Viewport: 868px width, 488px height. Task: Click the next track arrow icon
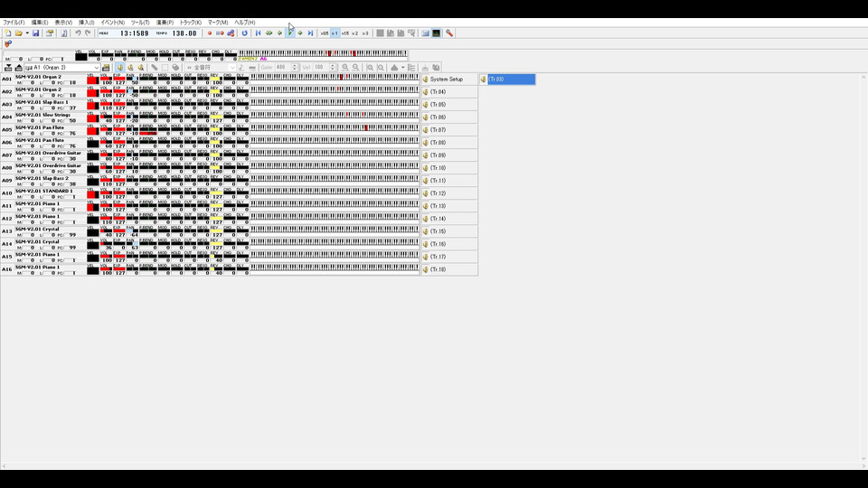pyautogui.click(x=18, y=68)
